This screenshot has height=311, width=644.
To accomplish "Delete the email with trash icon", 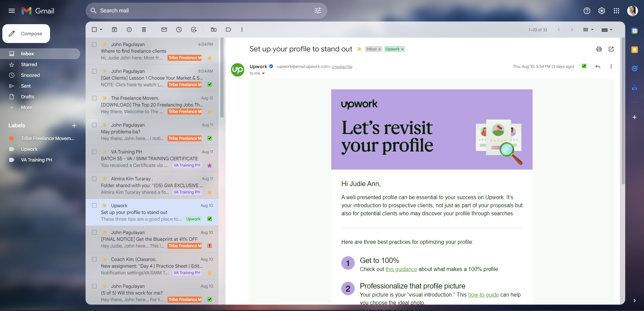I will 144,30.
